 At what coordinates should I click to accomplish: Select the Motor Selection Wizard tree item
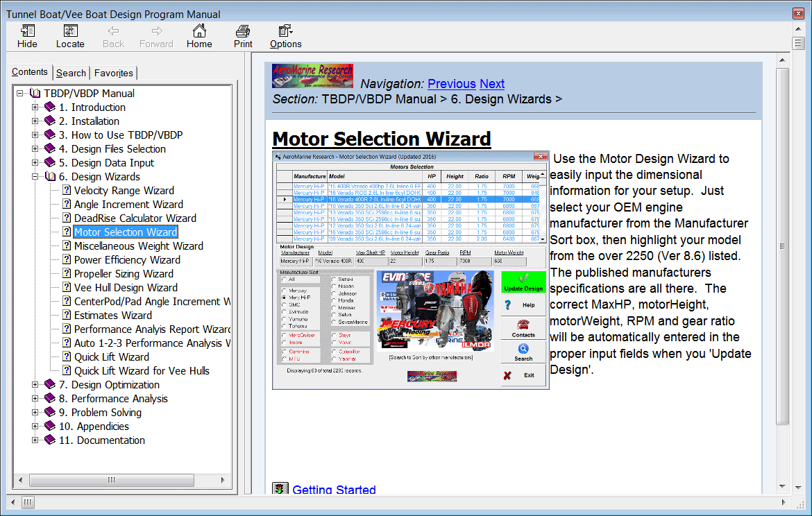click(x=126, y=232)
